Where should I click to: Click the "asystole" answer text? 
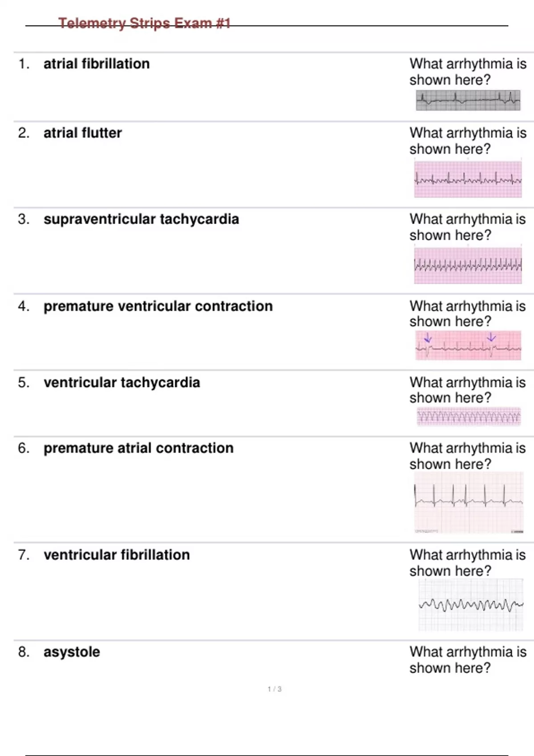pyautogui.click(x=72, y=652)
